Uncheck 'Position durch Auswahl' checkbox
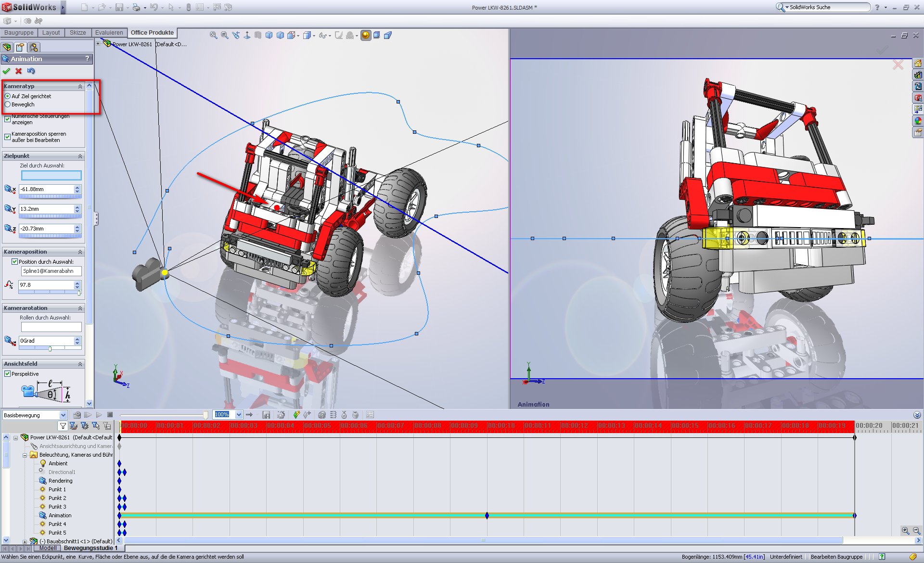Viewport: 924px width, 563px height. pos(15,262)
